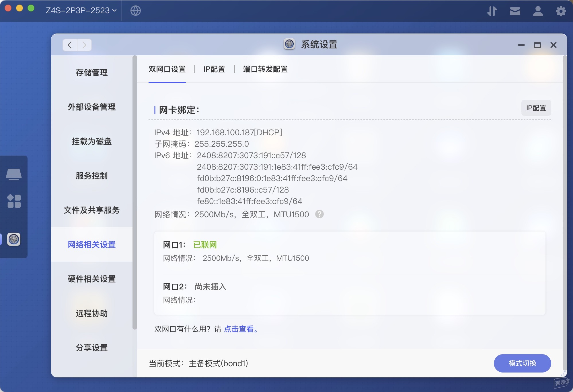The width and height of the screenshot is (573, 392).
Task: Click the system settings title icon
Action: tap(289, 44)
